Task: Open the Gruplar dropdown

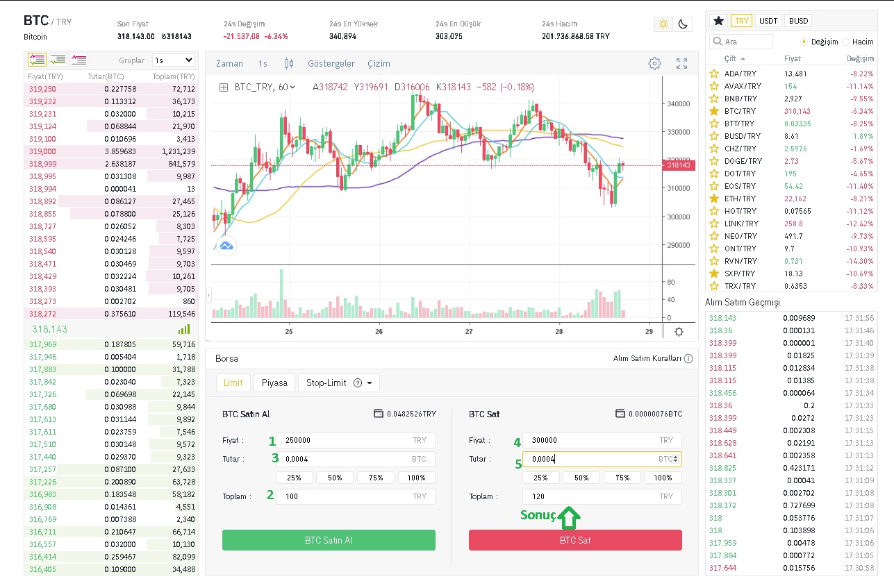Action: click(174, 60)
